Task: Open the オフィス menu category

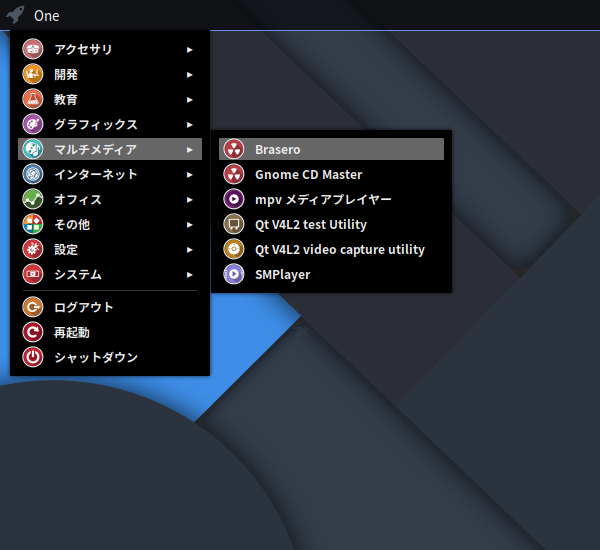Action: tap(110, 199)
